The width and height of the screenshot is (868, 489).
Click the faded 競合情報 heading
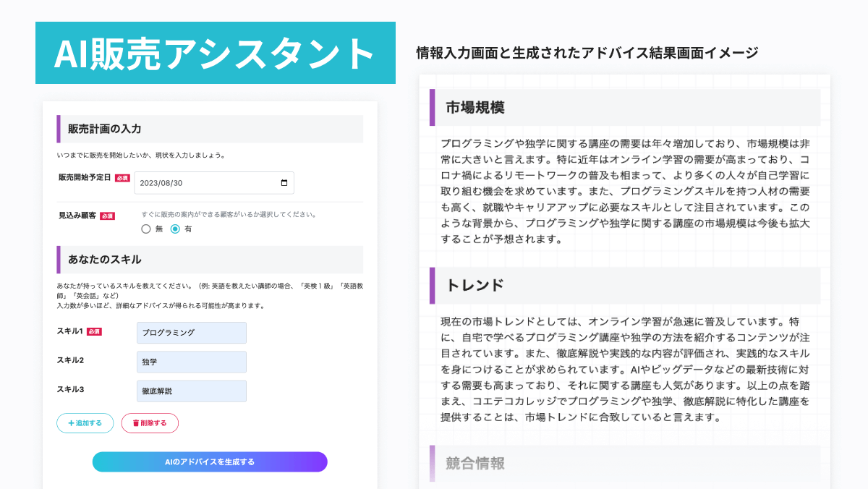click(x=475, y=464)
